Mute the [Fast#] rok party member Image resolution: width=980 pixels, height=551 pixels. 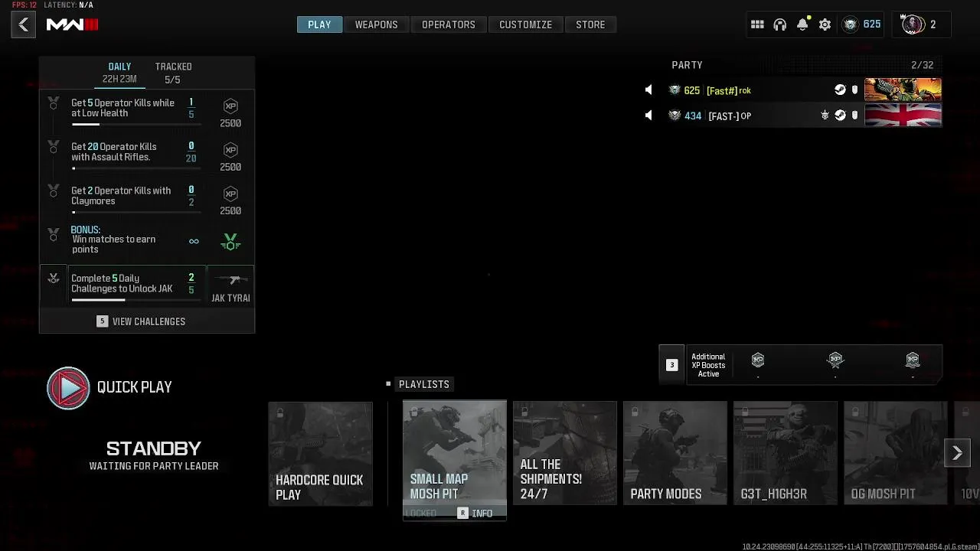pos(648,90)
